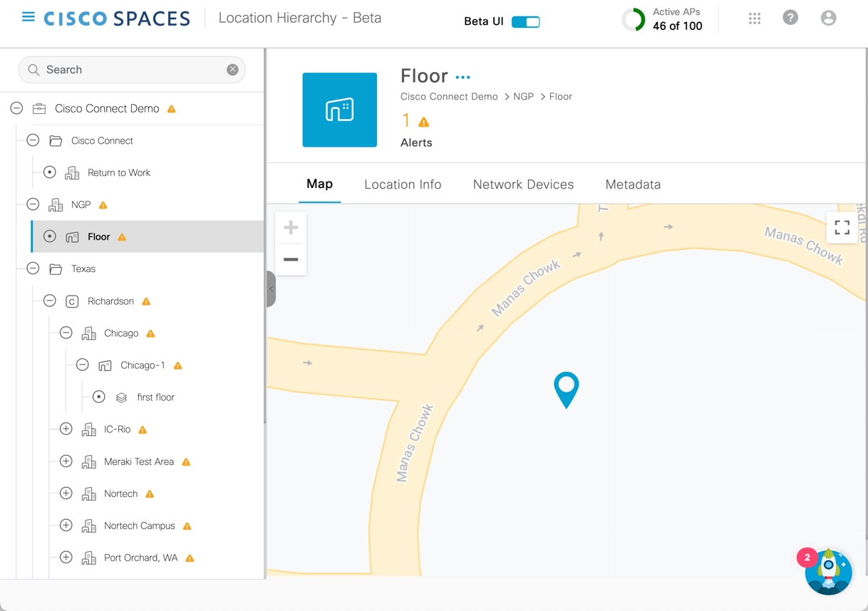Click the NGP building icon
This screenshot has width=868, height=611.
tap(56, 205)
